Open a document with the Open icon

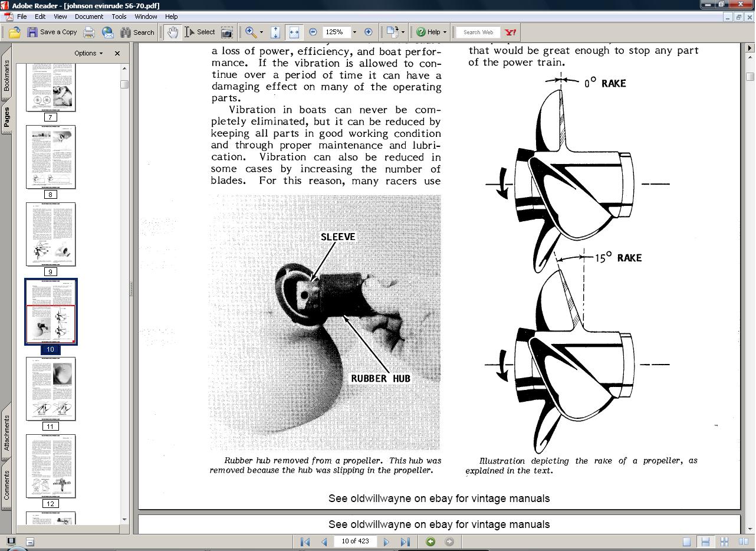[14, 32]
